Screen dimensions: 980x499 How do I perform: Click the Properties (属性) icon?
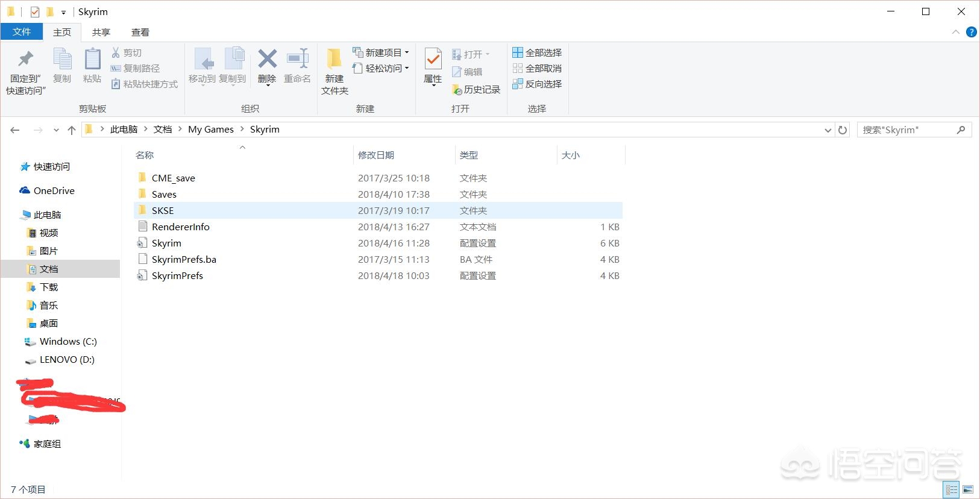pos(433,59)
